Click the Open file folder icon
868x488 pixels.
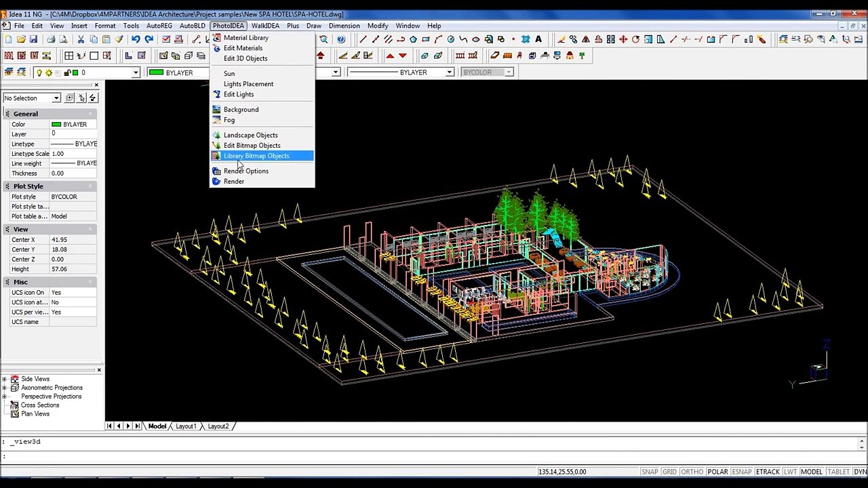(21, 39)
